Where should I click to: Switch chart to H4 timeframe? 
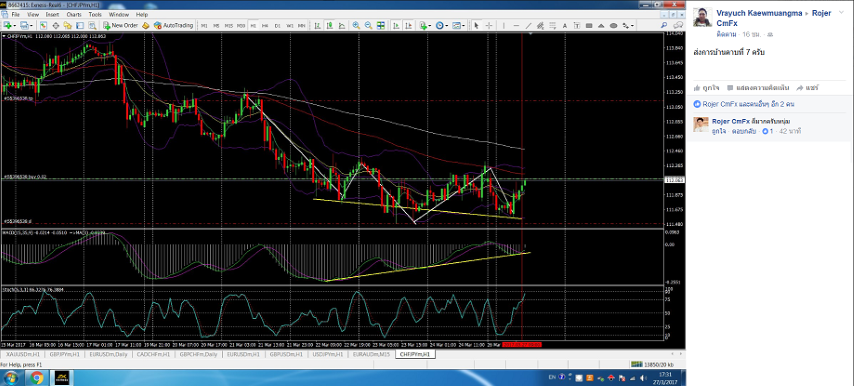265,25
